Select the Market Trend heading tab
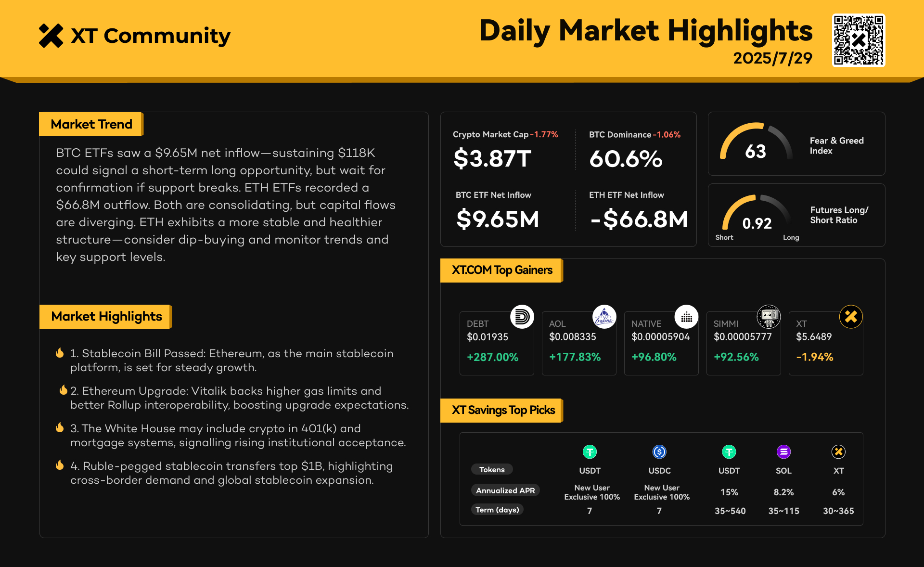The height and width of the screenshot is (567, 924). click(91, 124)
